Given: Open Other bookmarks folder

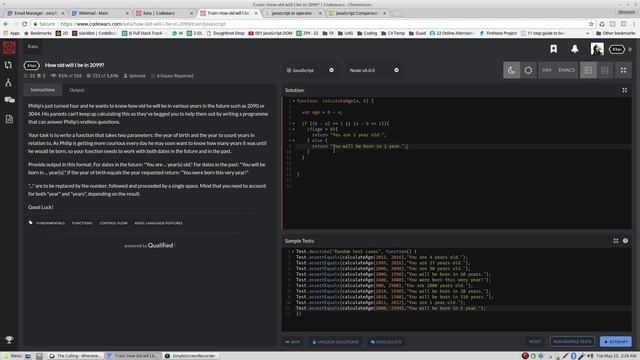Looking at the screenshot, I should point(616,33).
